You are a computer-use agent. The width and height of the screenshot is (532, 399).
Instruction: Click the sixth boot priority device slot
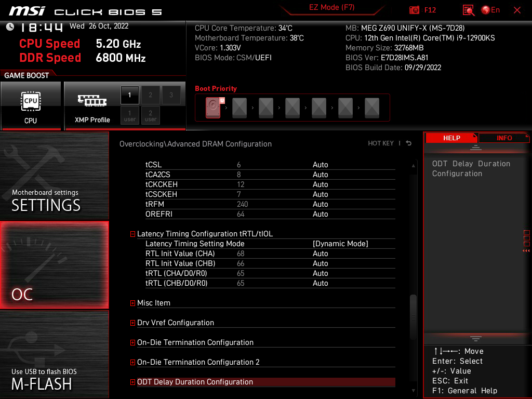coord(345,108)
